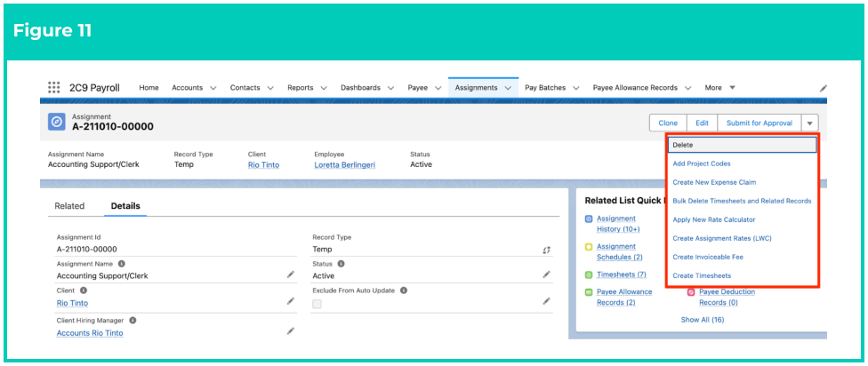Click the A-211010-00000 record title
The height and width of the screenshot is (366, 868).
(x=112, y=127)
